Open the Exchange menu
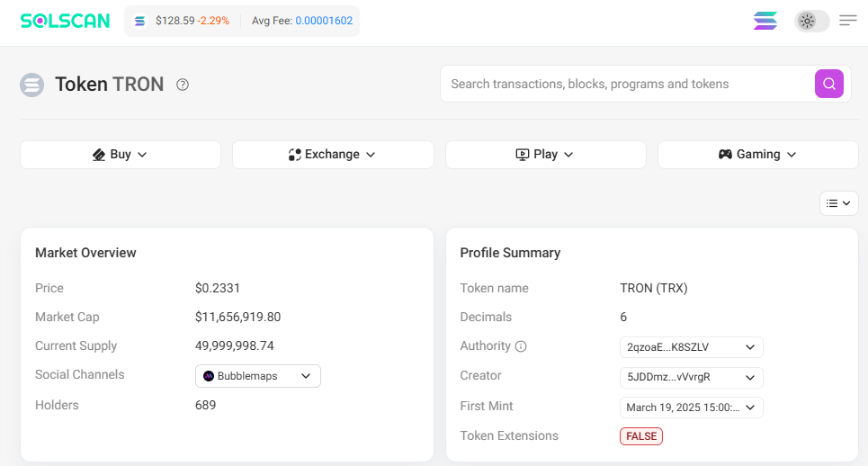Screen dimensions: 868x466 tap(333, 155)
